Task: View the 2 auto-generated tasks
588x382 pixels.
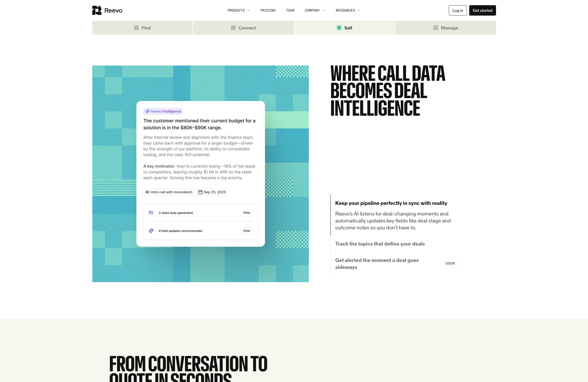Action: coord(247,213)
